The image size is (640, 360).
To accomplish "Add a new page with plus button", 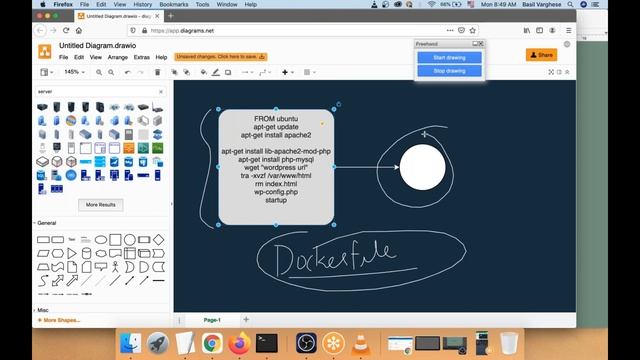I will tap(246, 320).
